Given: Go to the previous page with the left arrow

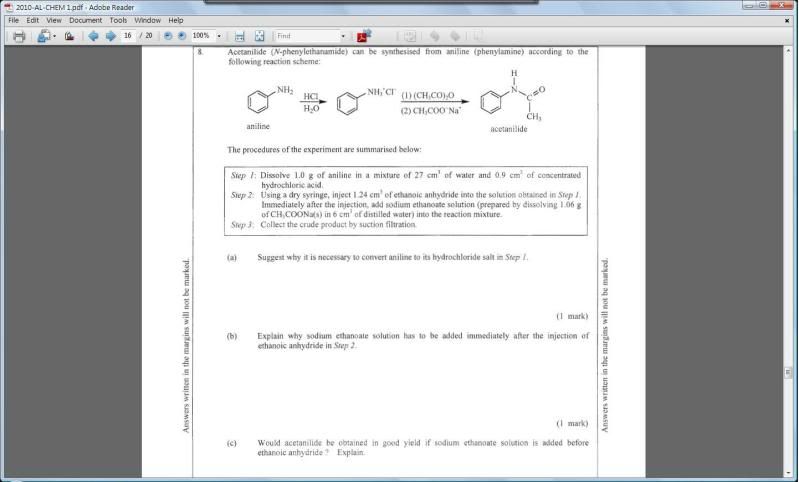Looking at the screenshot, I should tap(93, 36).
